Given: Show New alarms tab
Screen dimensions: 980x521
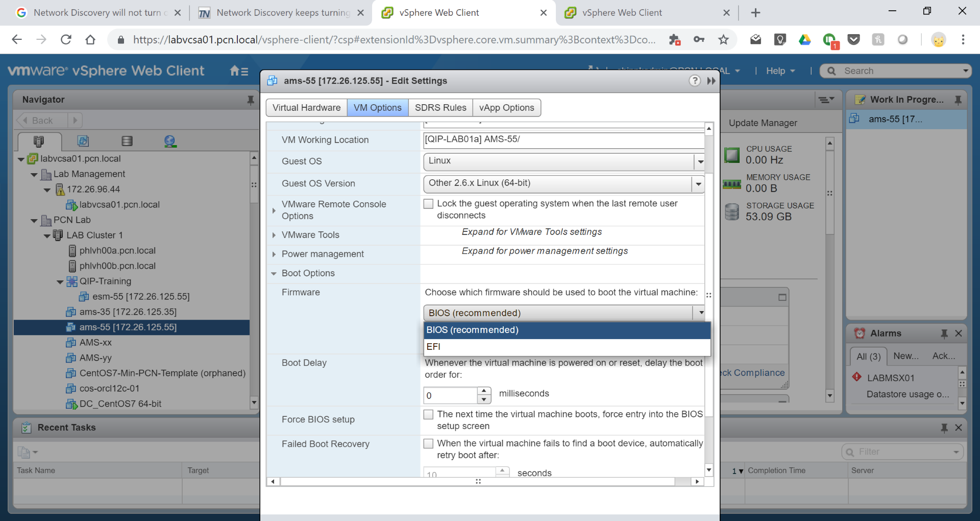Looking at the screenshot, I should click(906, 356).
